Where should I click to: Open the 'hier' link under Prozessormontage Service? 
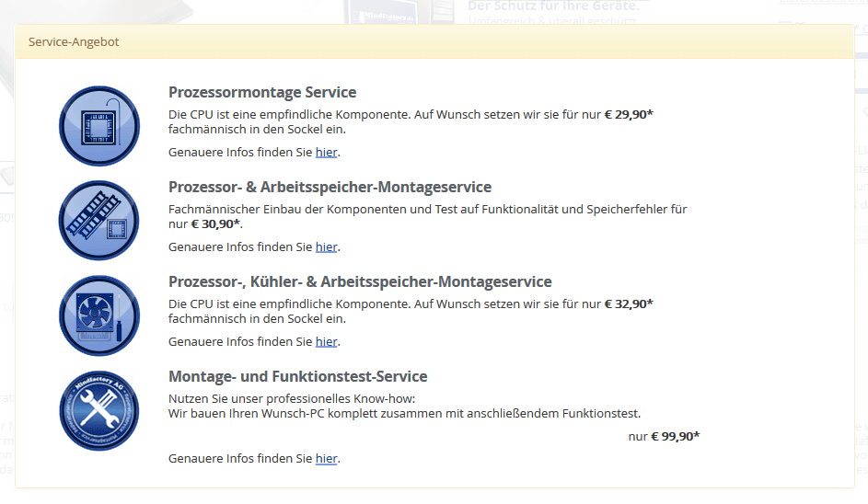pyautogui.click(x=326, y=152)
